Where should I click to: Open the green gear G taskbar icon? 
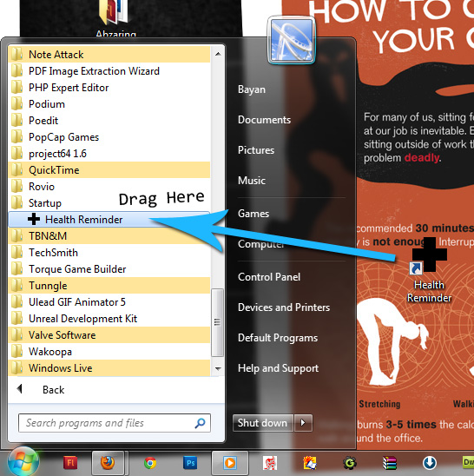click(x=350, y=463)
